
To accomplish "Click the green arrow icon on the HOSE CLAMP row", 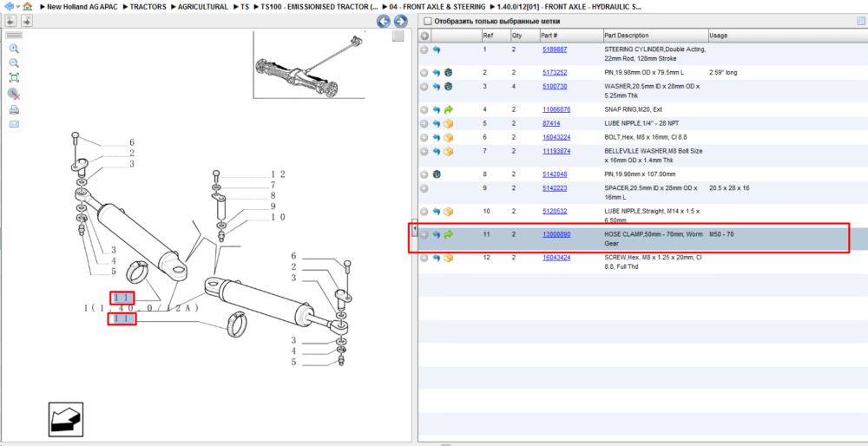I will click(449, 235).
